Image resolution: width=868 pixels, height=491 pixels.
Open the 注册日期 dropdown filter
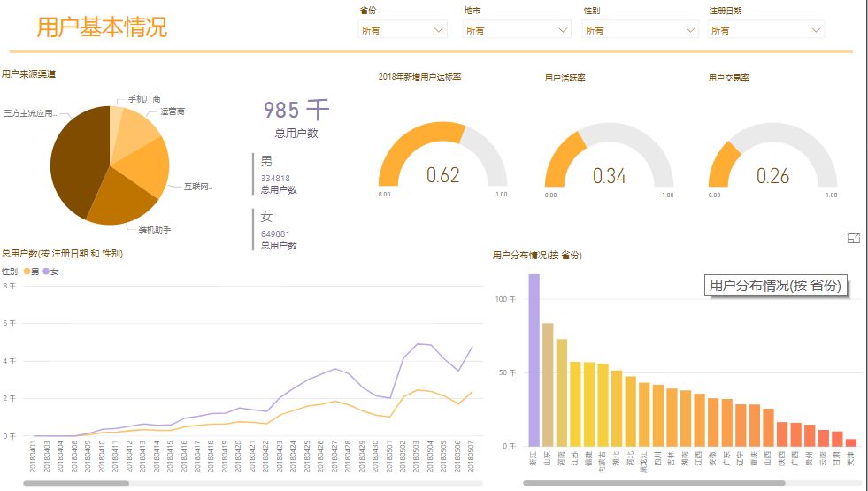[766, 30]
